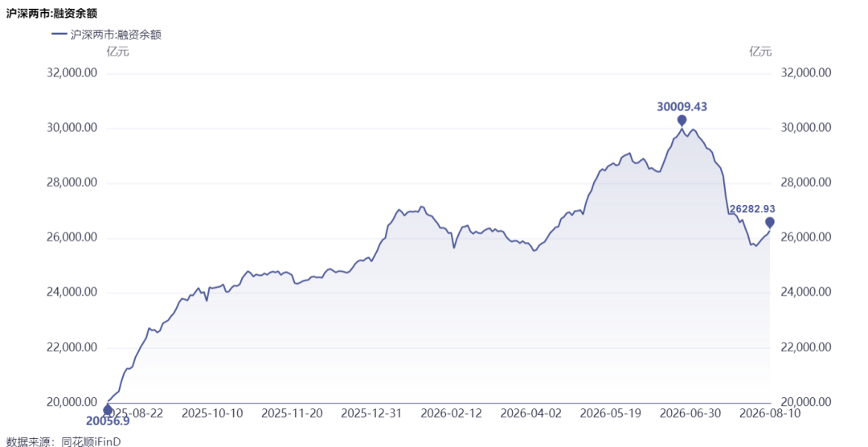This screenshot has width=868, height=447.
Task: Select the starting marker pin at 20056.9
Action: [x=108, y=411]
